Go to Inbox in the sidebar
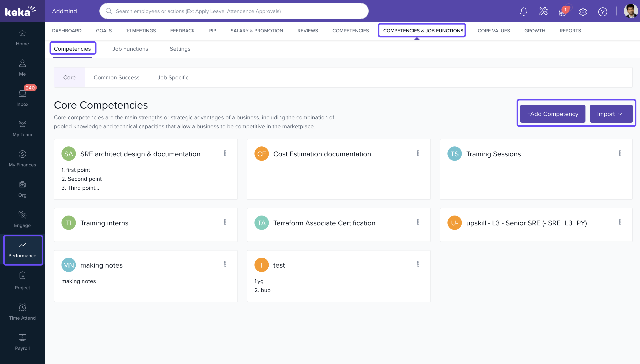Viewport: 640px width, 364px height. pyautogui.click(x=22, y=98)
